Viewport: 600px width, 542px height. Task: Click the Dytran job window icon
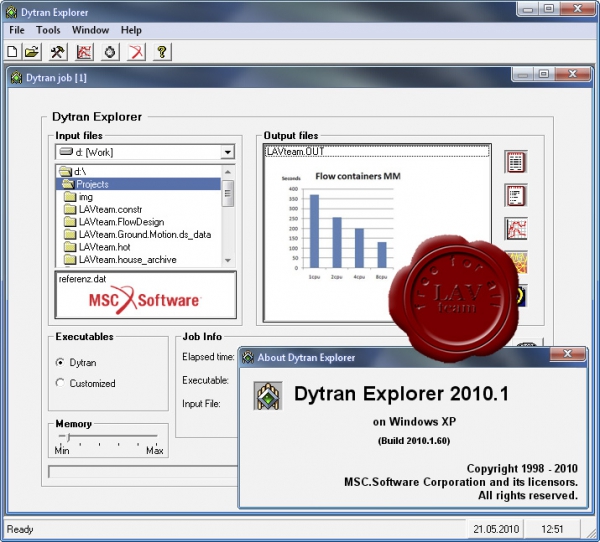click(x=16, y=78)
